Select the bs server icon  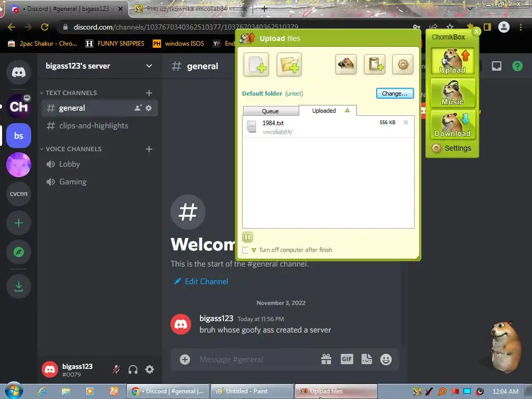(x=19, y=136)
